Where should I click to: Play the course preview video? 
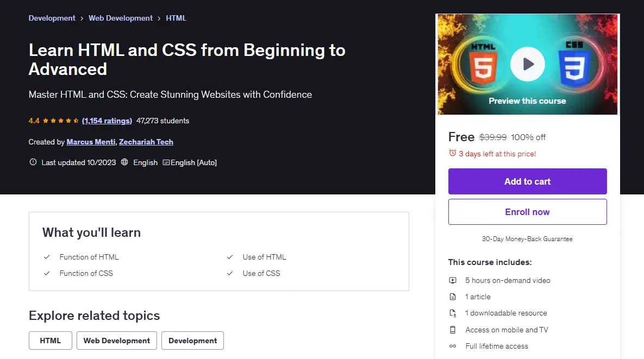527,64
